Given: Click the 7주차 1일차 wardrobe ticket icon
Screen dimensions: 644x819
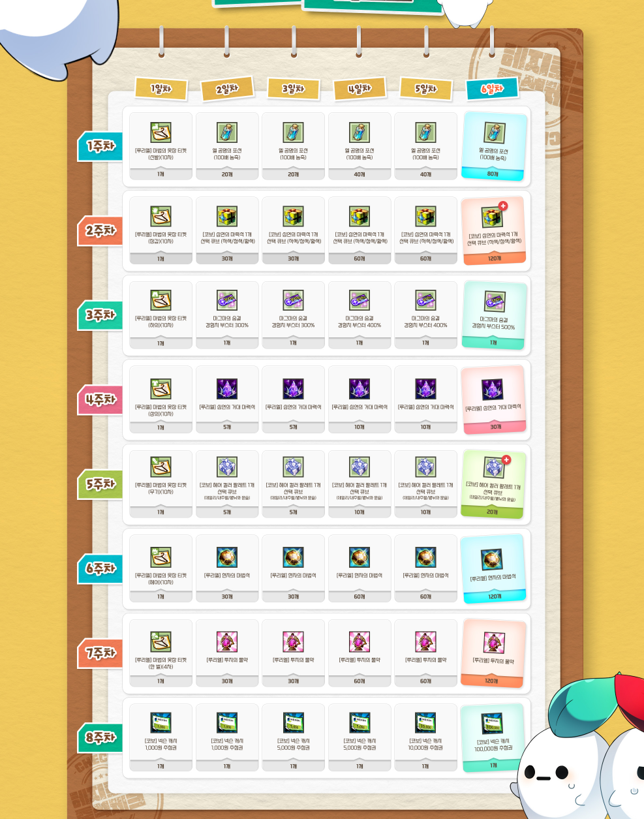Looking at the screenshot, I should click(x=161, y=642).
